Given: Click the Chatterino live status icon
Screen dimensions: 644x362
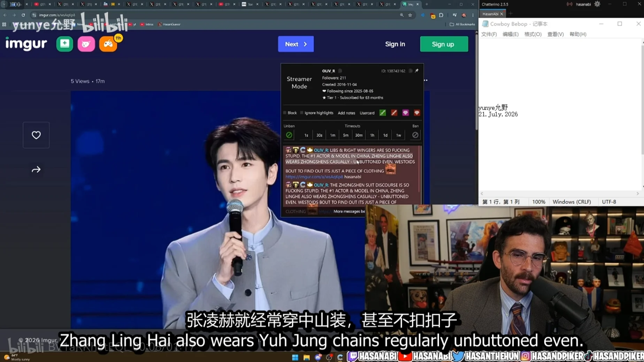Looking at the screenshot, I should (569, 4).
